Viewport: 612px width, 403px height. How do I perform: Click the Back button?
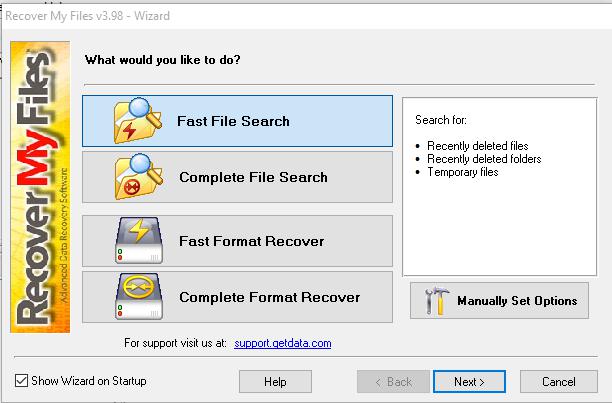point(393,381)
